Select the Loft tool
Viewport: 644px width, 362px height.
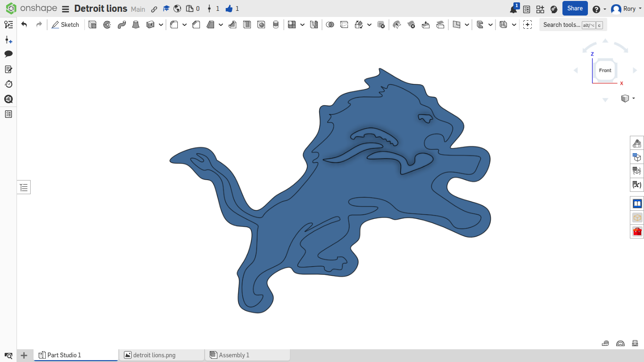(x=136, y=25)
